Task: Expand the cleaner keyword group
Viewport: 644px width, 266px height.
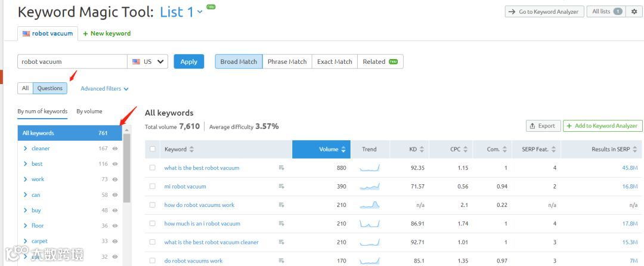Action: 26,149
